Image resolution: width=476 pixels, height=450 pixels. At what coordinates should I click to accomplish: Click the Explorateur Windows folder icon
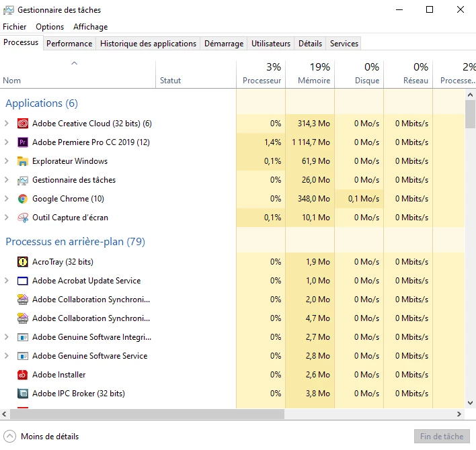click(23, 161)
